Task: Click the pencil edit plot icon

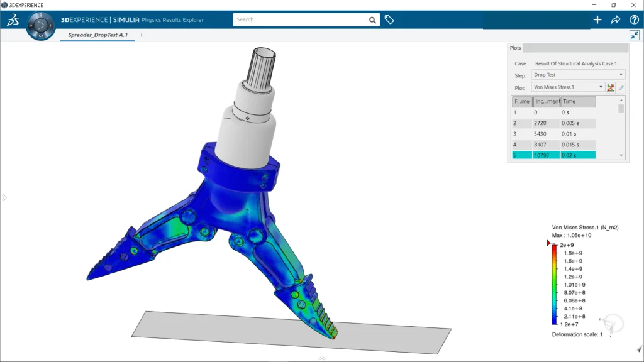Action: pyautogui.click(x=621, y=87)
